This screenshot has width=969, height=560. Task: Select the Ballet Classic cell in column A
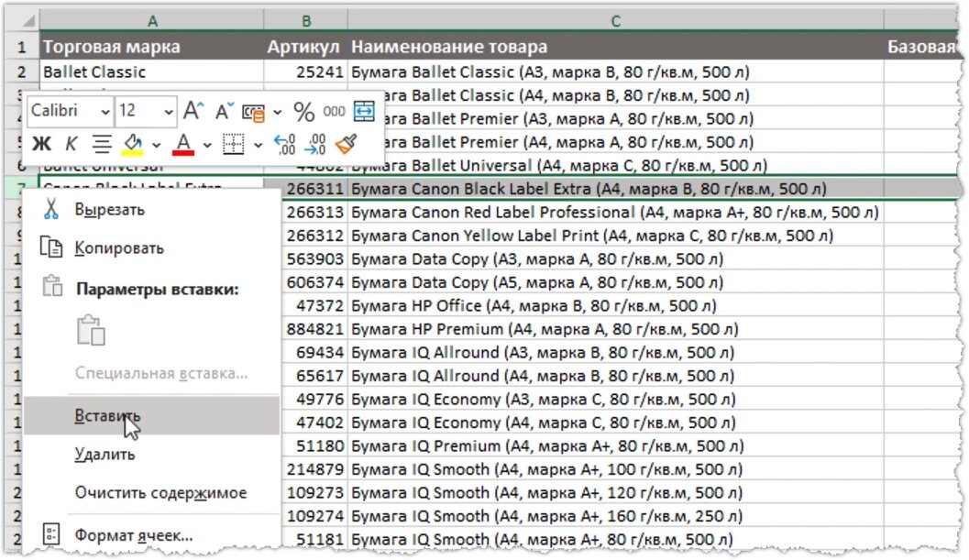(152, 71)
